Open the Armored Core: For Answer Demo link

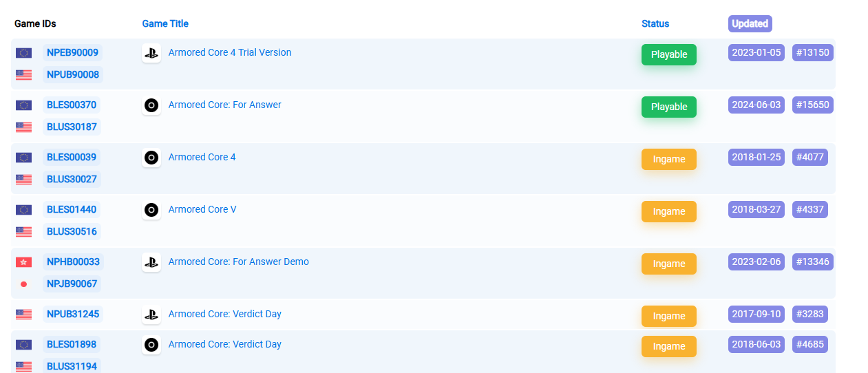(239, 262)
